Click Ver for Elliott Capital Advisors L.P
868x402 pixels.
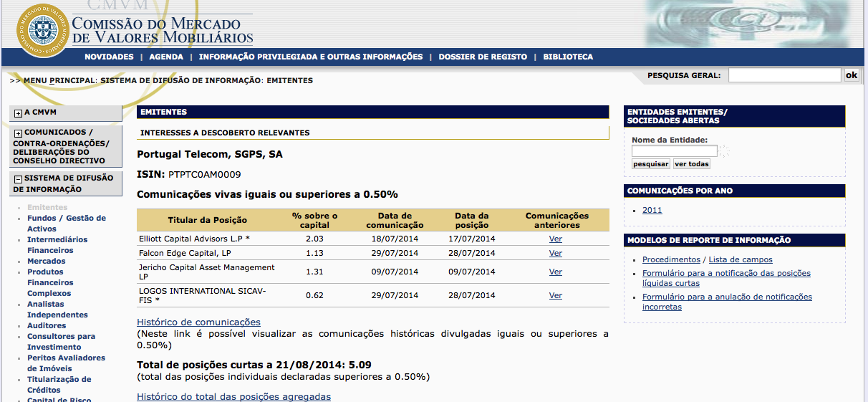(x=556, y=239)
